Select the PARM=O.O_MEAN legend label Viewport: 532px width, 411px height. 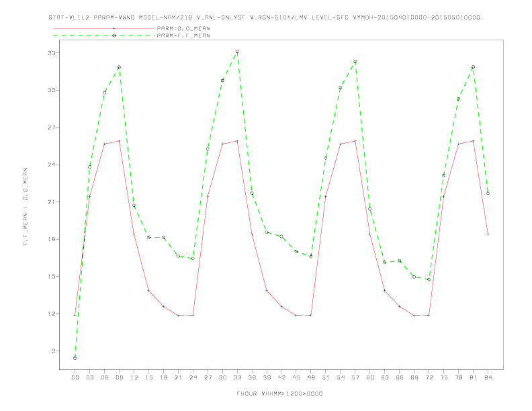[x=183, y=28]
